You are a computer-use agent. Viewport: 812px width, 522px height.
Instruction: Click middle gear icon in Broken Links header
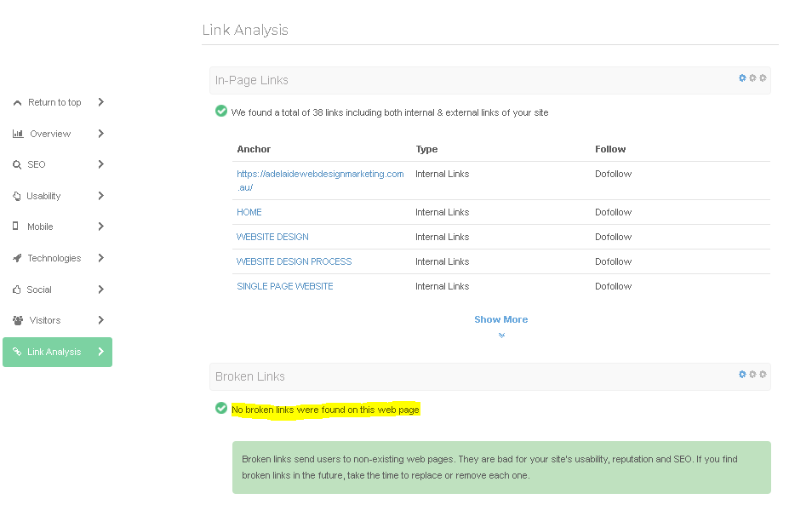coord(752,374)
